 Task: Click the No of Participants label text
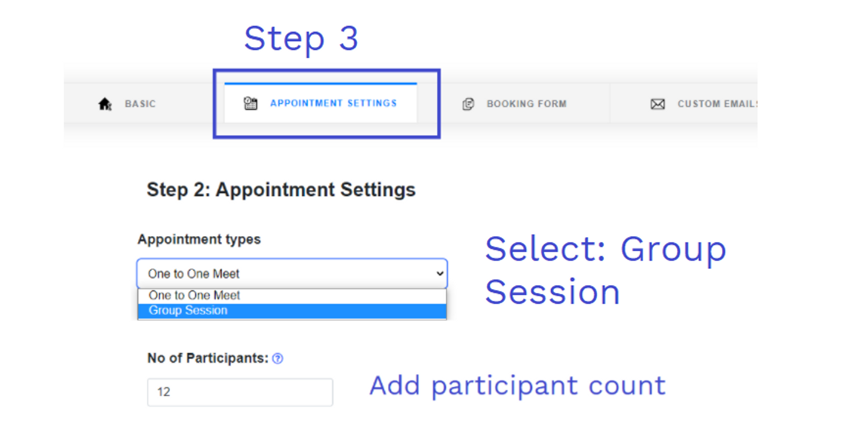tap(208, 358)
